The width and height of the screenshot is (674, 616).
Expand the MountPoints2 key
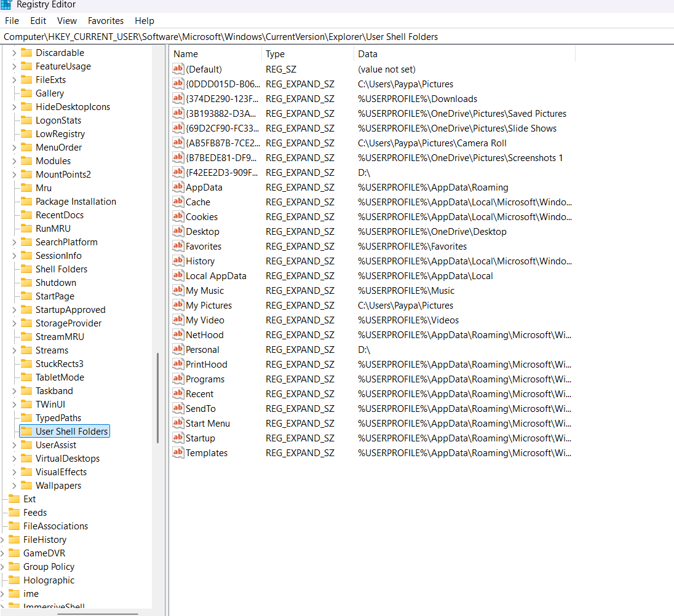(x=14, y=175)
